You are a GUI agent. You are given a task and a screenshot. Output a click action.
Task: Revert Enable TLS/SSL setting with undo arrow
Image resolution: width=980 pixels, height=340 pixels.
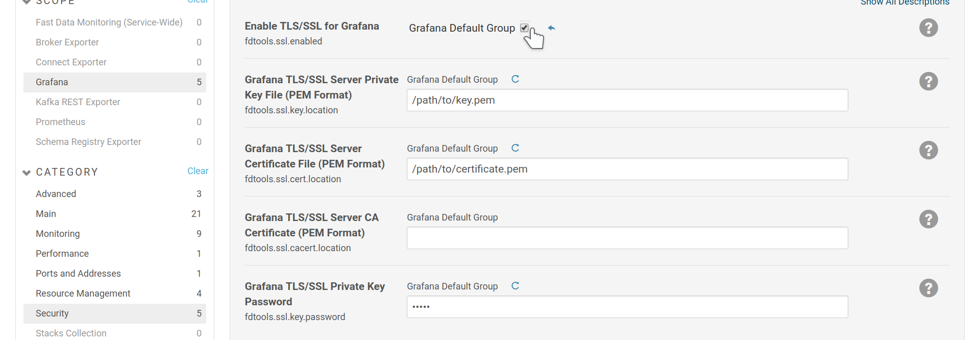(551, 28)
